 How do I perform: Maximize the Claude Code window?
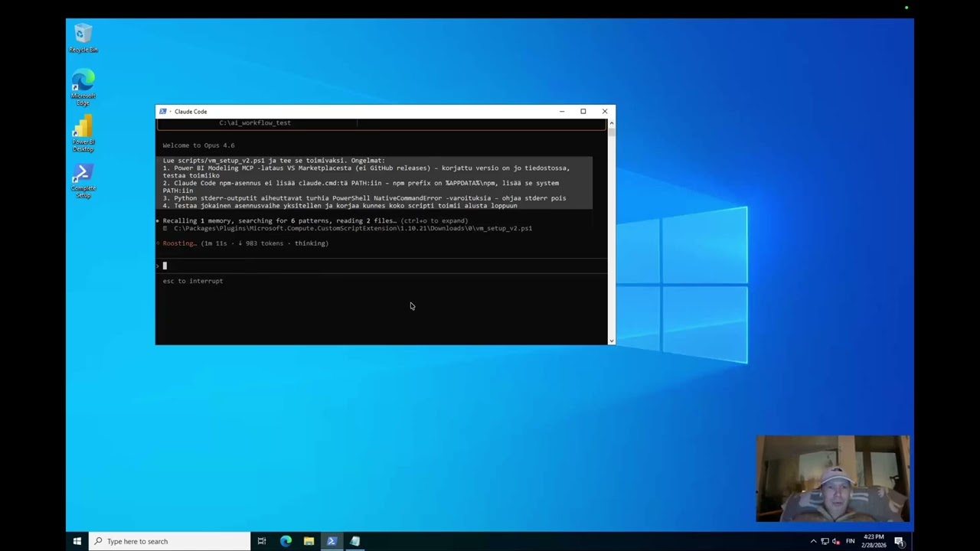(583, 112)
